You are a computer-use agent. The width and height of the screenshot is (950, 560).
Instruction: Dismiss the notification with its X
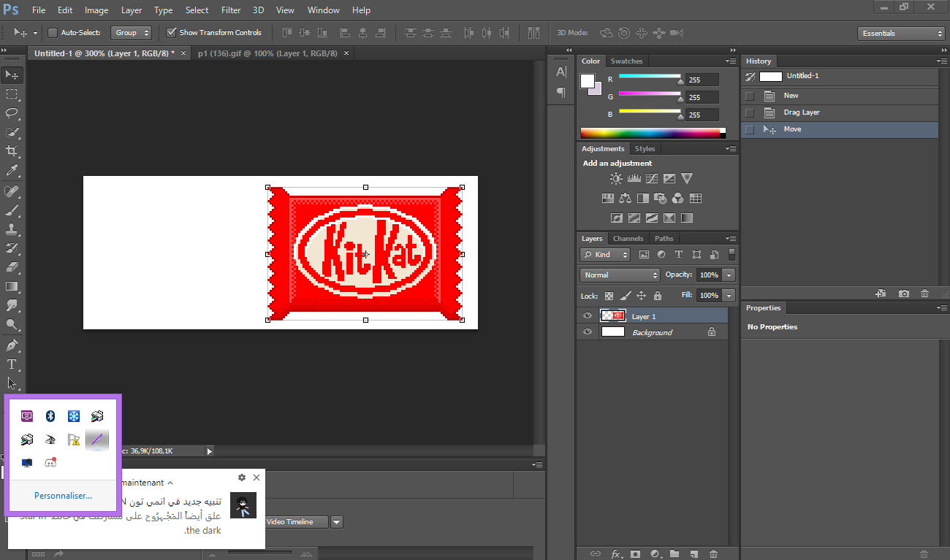point(256,477)
